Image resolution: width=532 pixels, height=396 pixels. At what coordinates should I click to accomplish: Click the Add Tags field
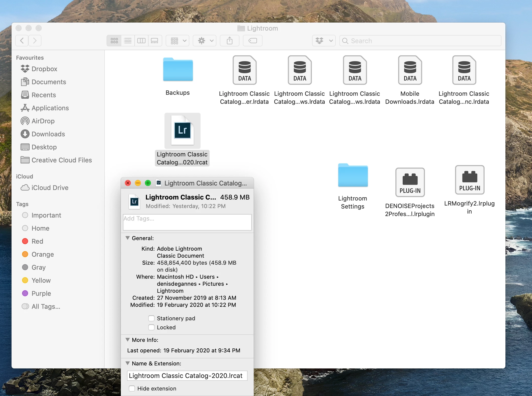pos(187,222)
